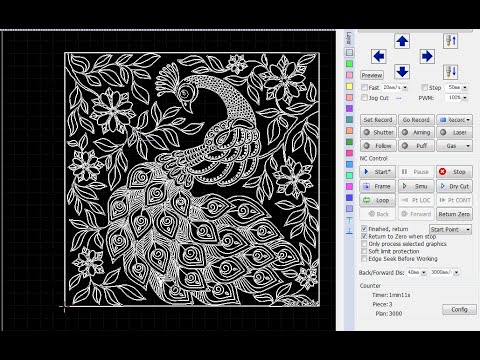
Task: Click the Return Zero button
Action: point(455,214)
